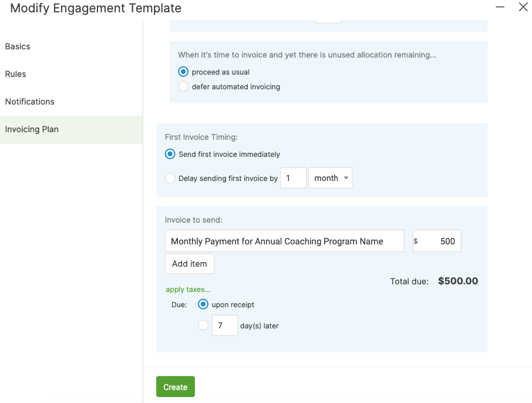
Task: Click the invoice item description field
Action: pos(284,241)
